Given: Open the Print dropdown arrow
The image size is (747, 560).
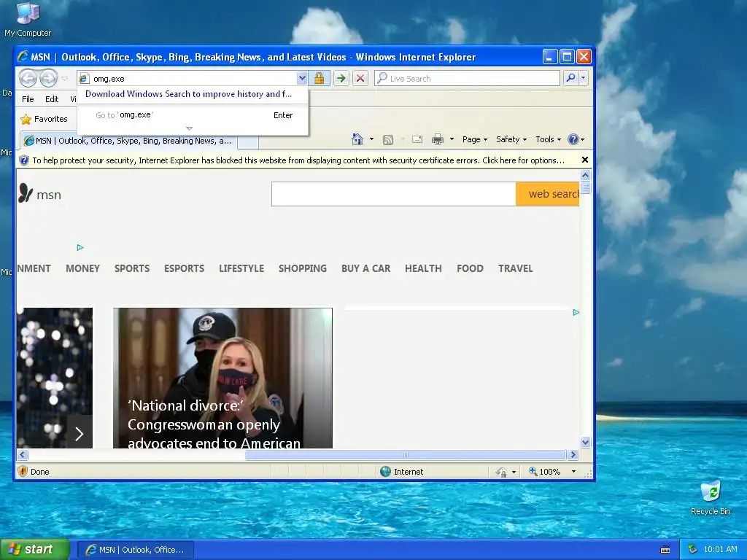Looking at the screenshot, I should coord(452,139).
